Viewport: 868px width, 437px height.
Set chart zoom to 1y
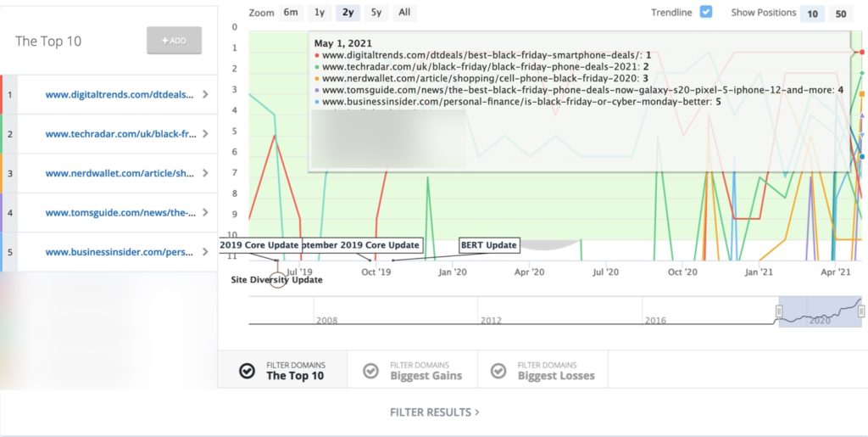[x=320, y=12]
